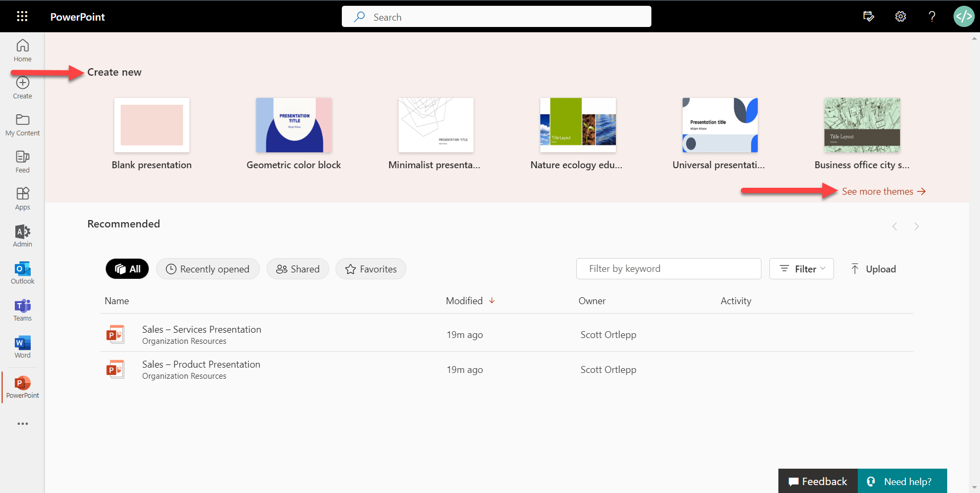Open the Apps sidebar icon
980x493 pixels.
[22, 198]
